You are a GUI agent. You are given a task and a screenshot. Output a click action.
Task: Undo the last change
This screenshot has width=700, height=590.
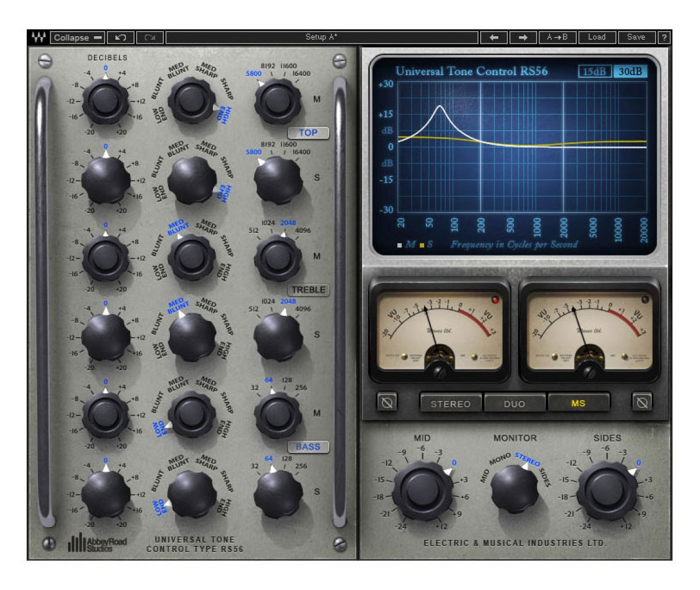[121, 37]
